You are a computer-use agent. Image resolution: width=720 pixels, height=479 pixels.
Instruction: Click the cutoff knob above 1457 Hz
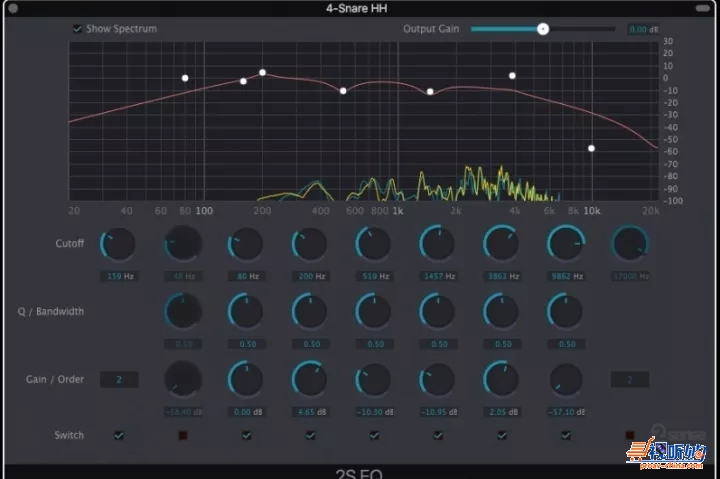tap(437, 244)
